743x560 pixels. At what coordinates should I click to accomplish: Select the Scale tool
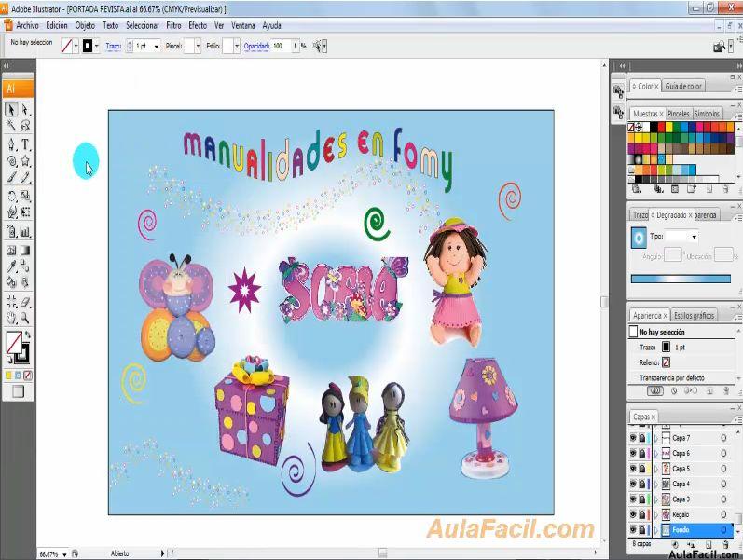(25, 197)
